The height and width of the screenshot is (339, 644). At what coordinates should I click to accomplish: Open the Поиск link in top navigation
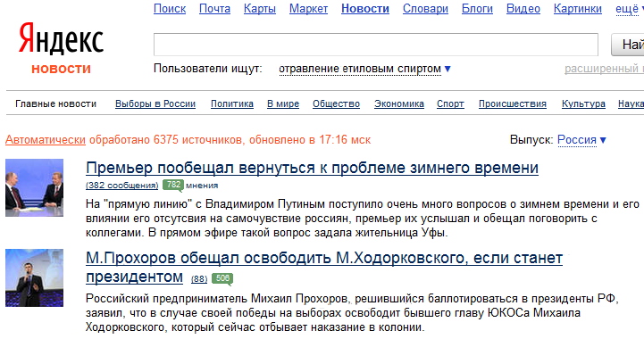point(170,9)
